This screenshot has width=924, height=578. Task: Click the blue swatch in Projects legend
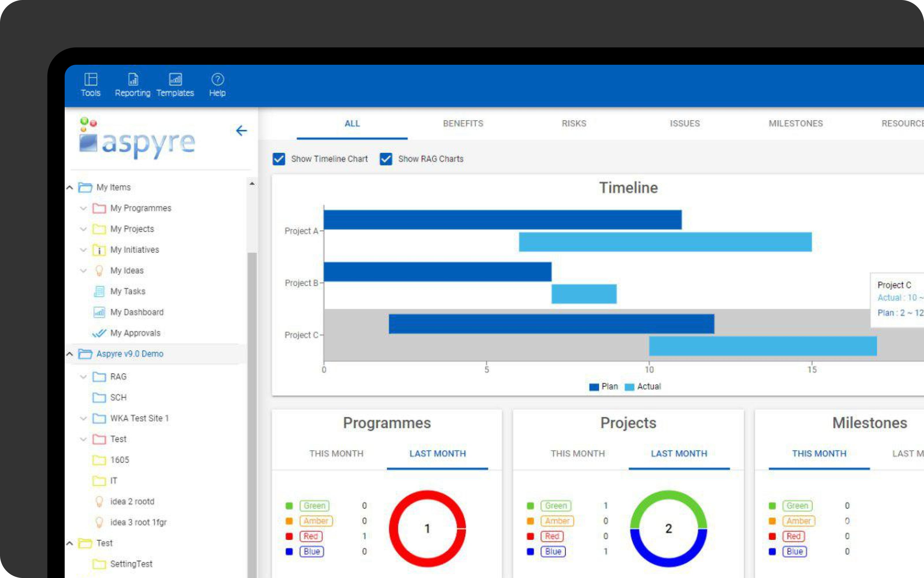tap(530, 552)
